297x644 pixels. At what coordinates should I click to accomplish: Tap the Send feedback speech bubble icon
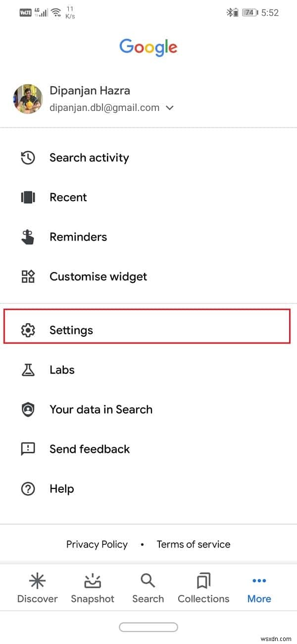(x=28, y=449)
